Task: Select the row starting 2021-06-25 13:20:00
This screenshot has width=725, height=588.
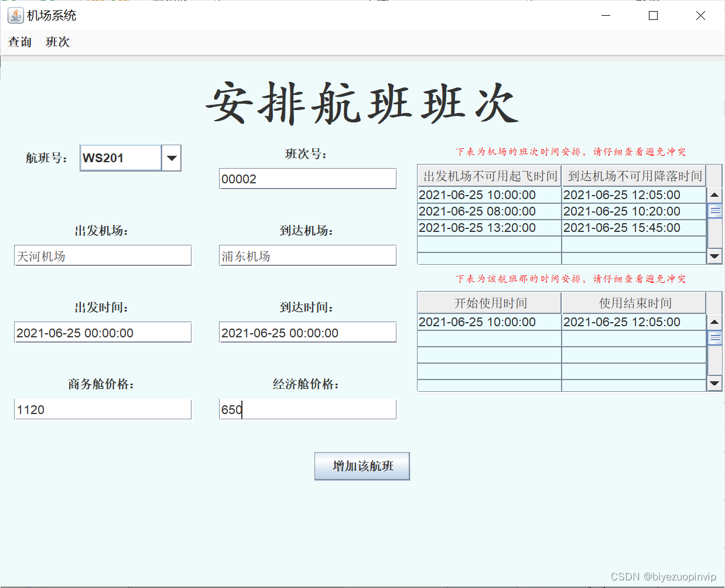Action: pyautogui.click(x=489, y=228)
